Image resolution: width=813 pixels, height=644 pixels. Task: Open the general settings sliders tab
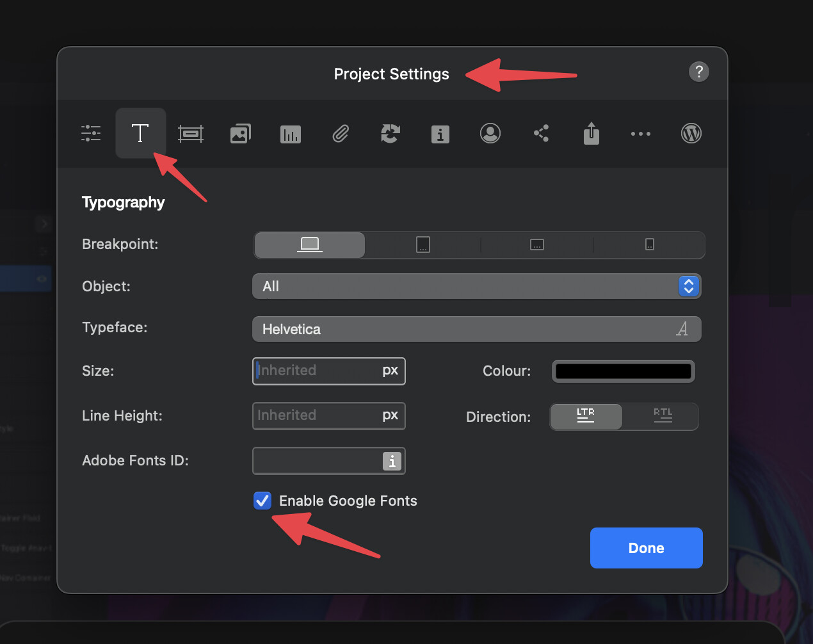click(91, 133)
